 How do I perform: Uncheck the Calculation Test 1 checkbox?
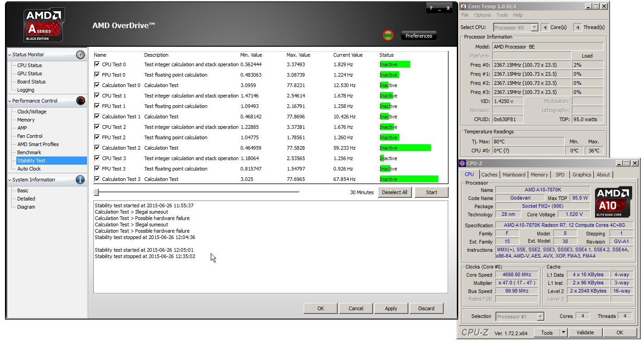pyautogui.click(x=97, y=117)
